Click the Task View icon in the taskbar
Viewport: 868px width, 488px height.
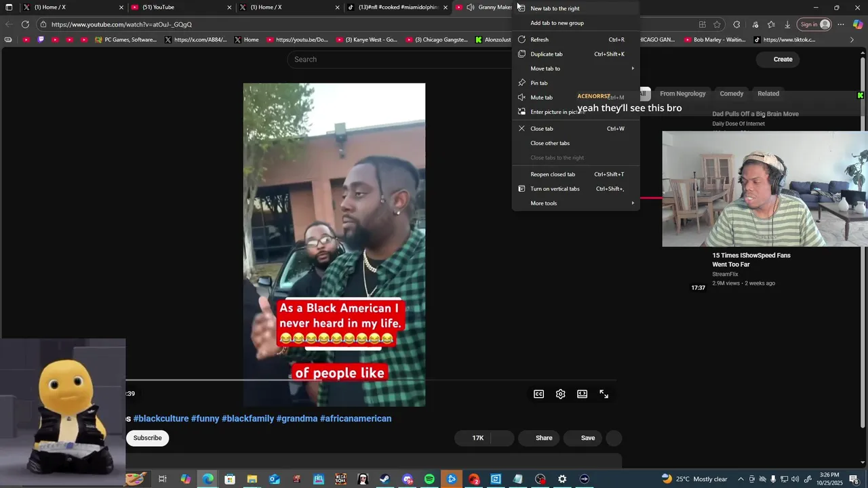tap(163, 479)
